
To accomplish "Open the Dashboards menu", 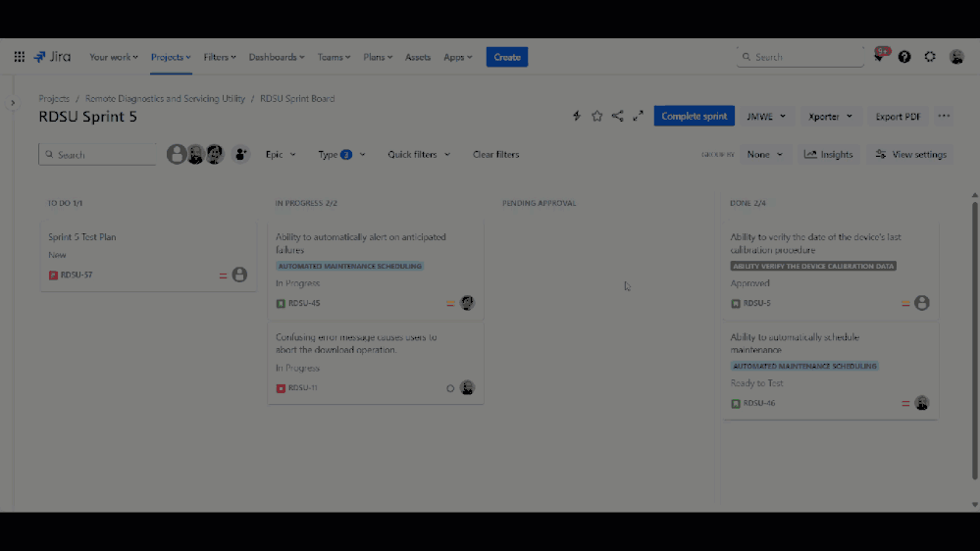I will pyautogui.click(x=277, y=57).
